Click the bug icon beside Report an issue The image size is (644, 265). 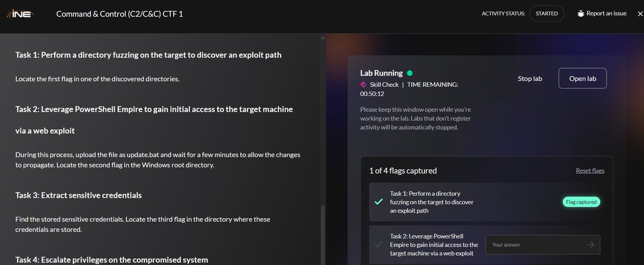pyautogui.click(x=581, y=13)
